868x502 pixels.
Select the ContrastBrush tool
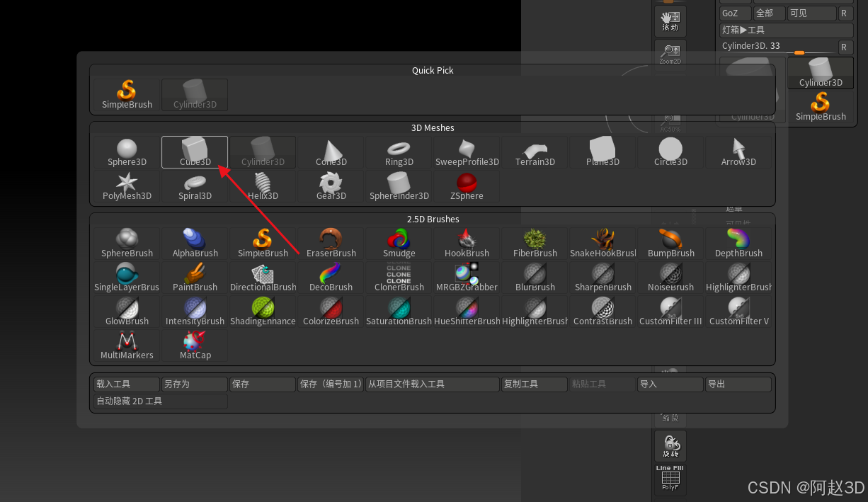point(603,312)
